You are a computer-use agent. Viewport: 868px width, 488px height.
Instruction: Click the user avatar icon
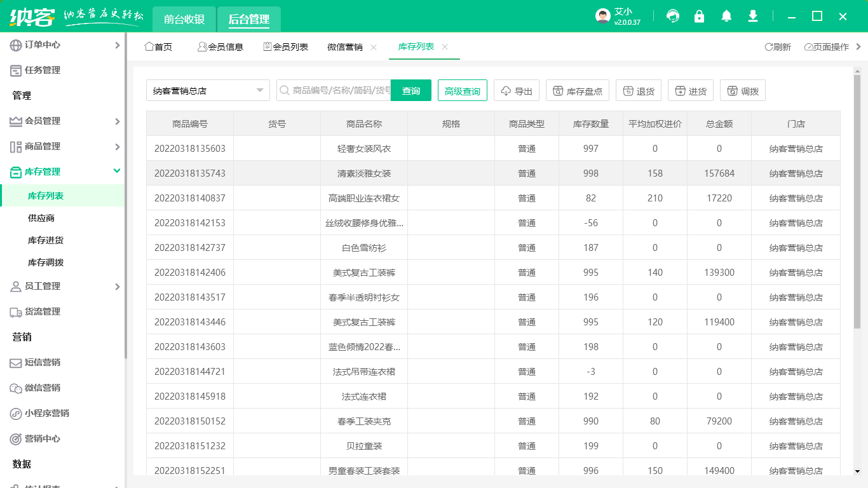point(602,17)
